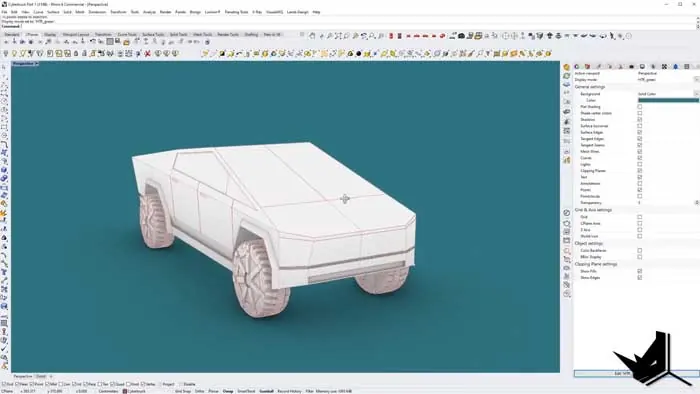Click the Command prompt input line
Screen dimensions: 700x394
pos(348,26)
